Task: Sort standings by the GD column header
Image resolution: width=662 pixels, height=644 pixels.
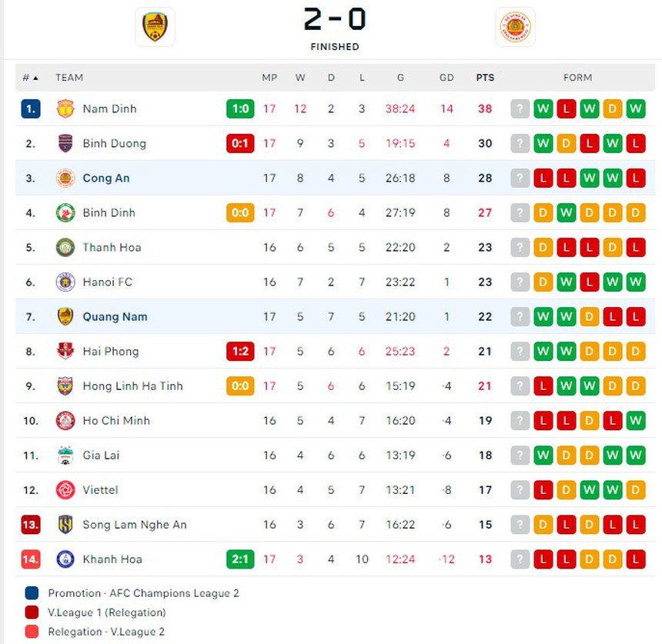Action: (x=446, y=78)
